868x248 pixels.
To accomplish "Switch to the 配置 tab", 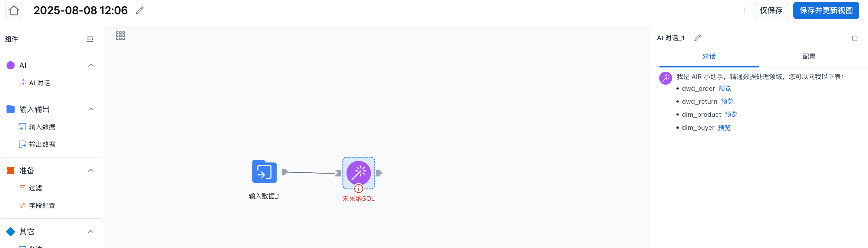I will coord(809,57).
